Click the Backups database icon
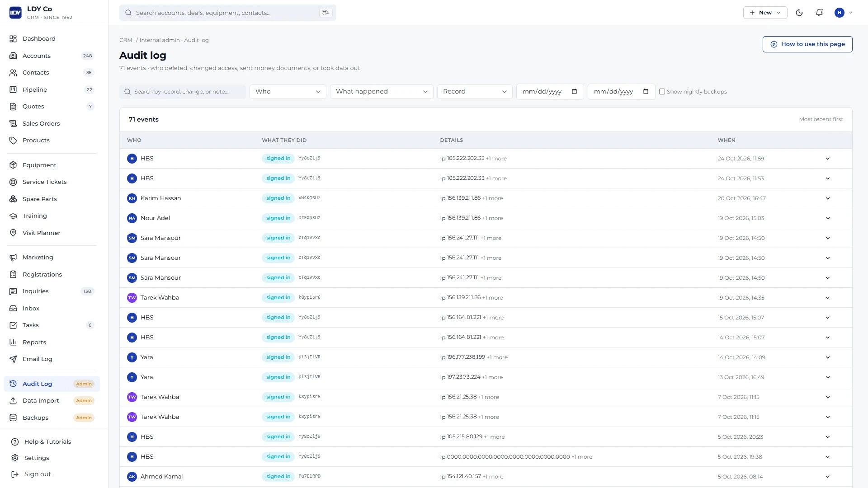 (x=13, y=418)
